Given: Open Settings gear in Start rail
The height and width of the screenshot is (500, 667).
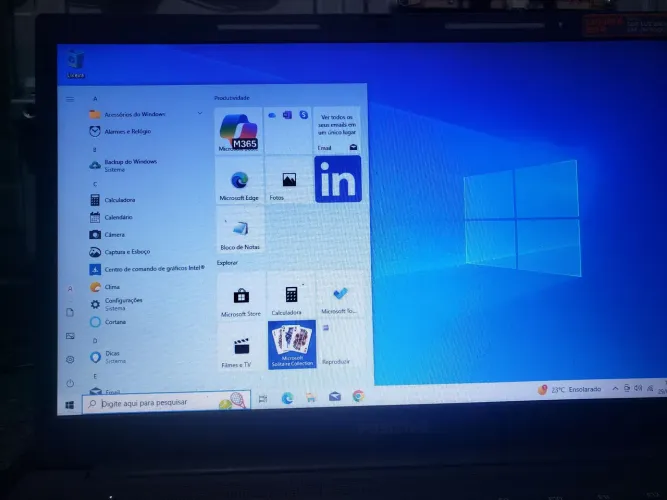Looking at the screenshot, I should [70, 360].
